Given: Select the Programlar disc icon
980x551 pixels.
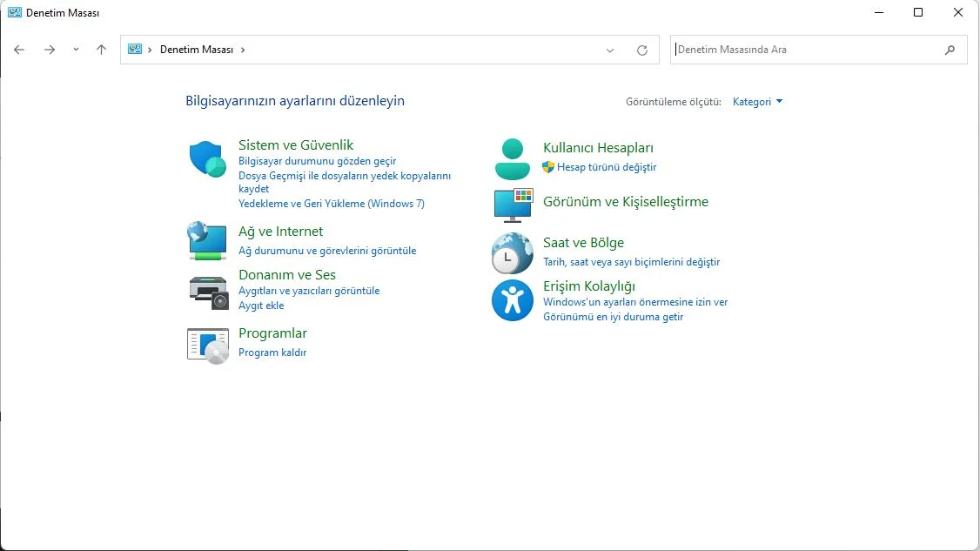Looking at the screenshot, I should point(207,345).
